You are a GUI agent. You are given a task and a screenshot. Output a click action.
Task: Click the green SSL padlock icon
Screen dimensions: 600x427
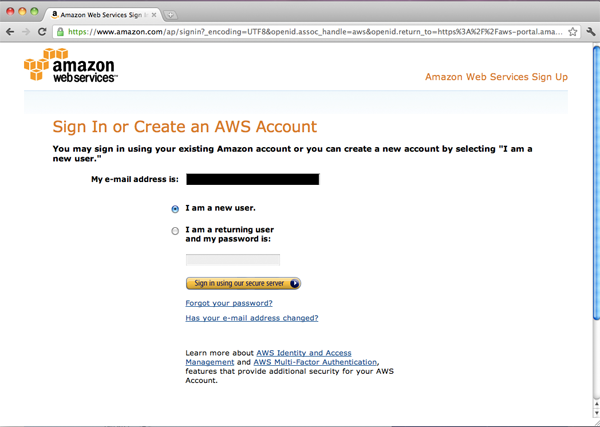(x=61, y=32)
